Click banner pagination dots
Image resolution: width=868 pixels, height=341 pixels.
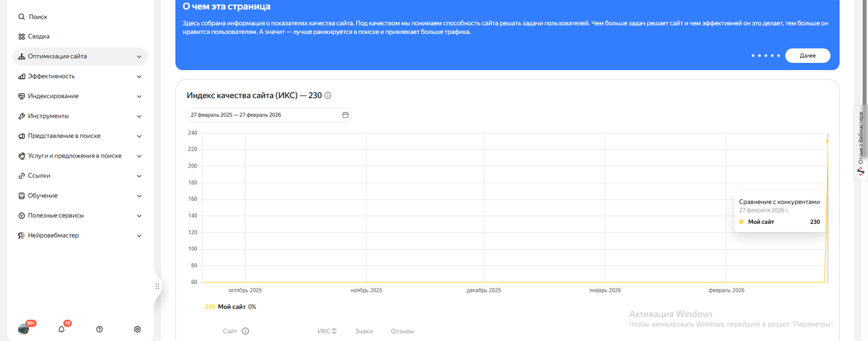tap(765, 56)
